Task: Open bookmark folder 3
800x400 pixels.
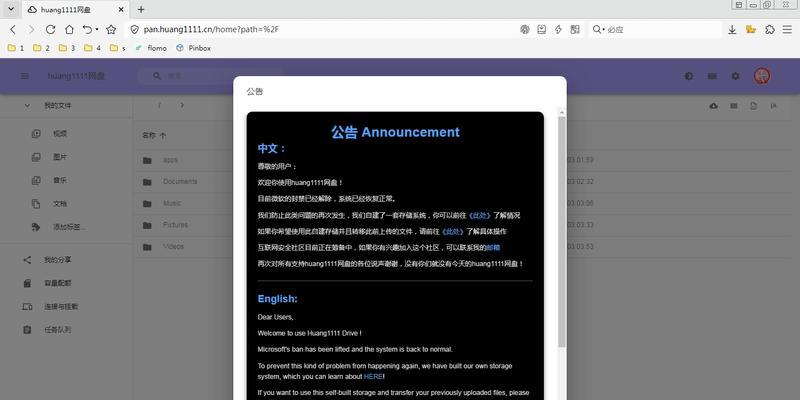Action: tap(67, 48)
